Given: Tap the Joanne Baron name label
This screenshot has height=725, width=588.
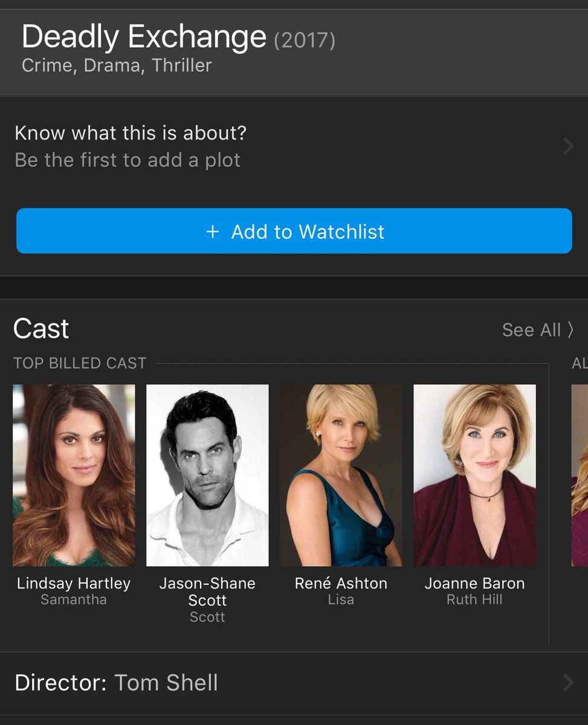Looking at the screenshot, I should tap(474, 584).
